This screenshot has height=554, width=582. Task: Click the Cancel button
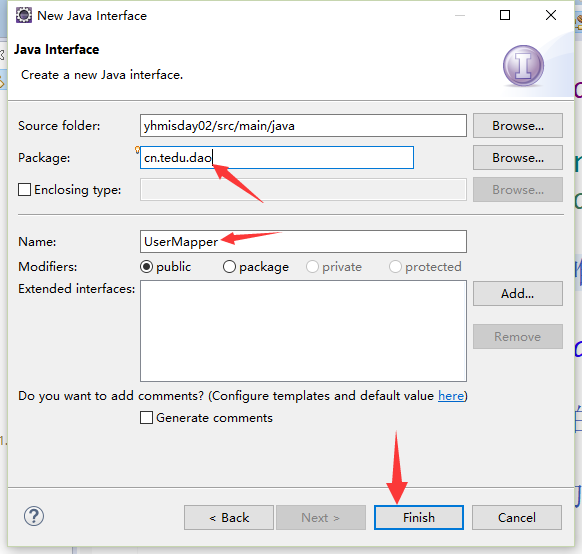click(517, 517)
